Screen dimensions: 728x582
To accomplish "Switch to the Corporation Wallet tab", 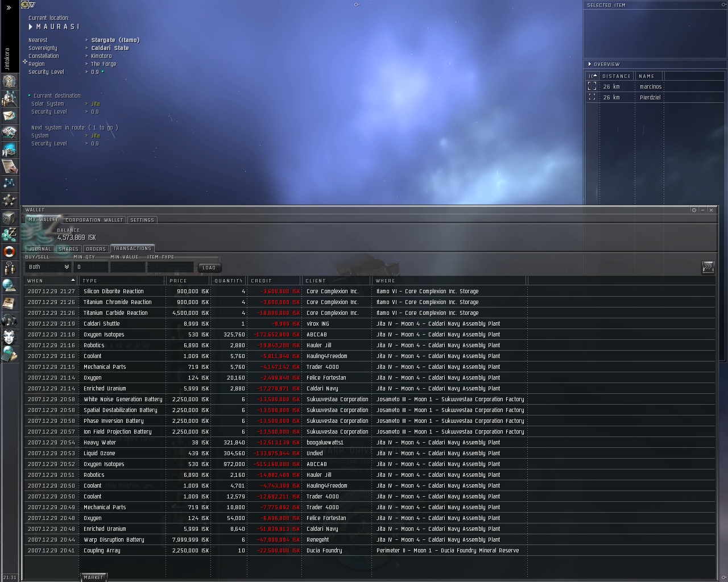I will (x=94, y=220).
